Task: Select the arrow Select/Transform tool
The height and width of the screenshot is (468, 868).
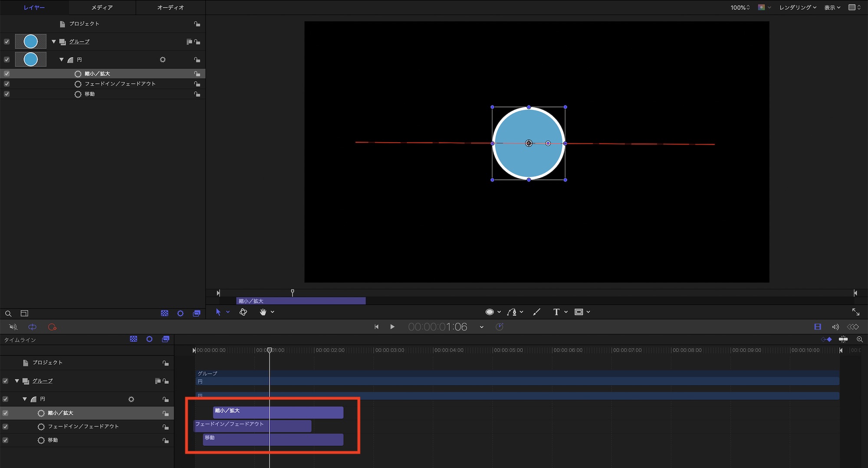Action: point(218,312)
